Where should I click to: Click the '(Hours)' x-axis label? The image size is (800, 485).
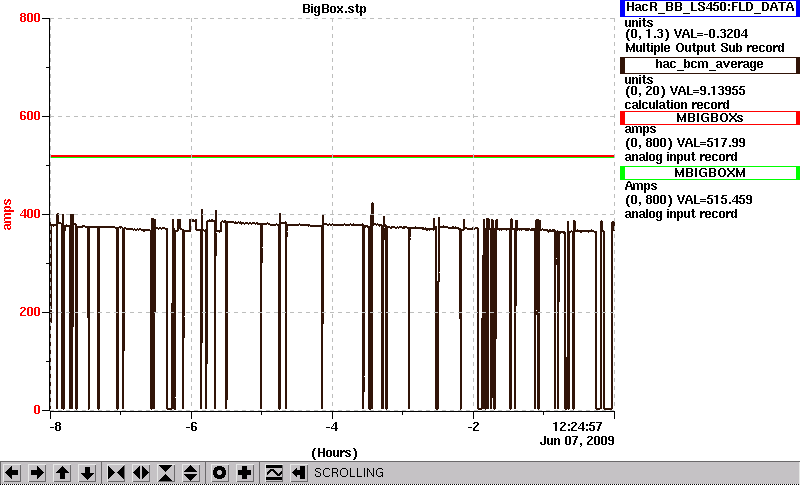pyautogui.click(x=334, y=453)
